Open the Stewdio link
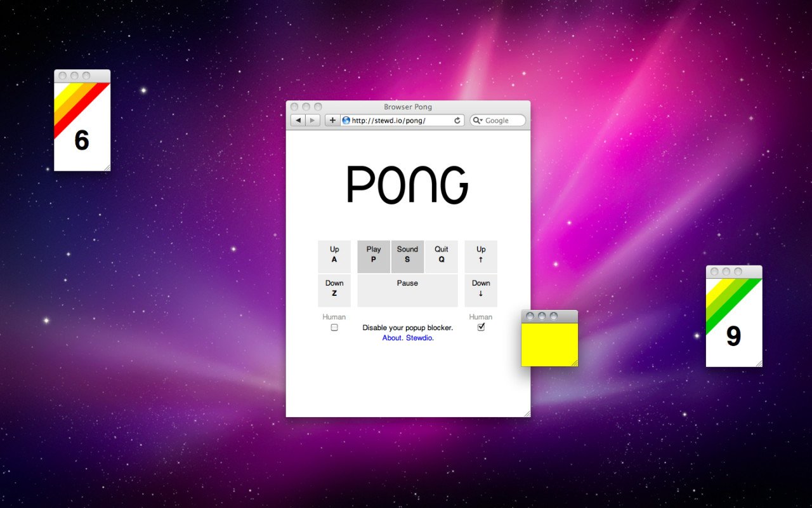This screenshot has height=508, width=812. (420, 338)
